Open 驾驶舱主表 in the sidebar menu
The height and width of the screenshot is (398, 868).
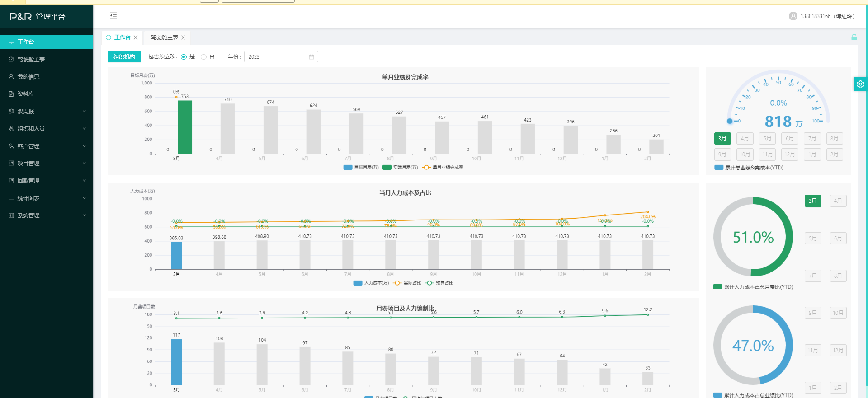pos(46,59)
